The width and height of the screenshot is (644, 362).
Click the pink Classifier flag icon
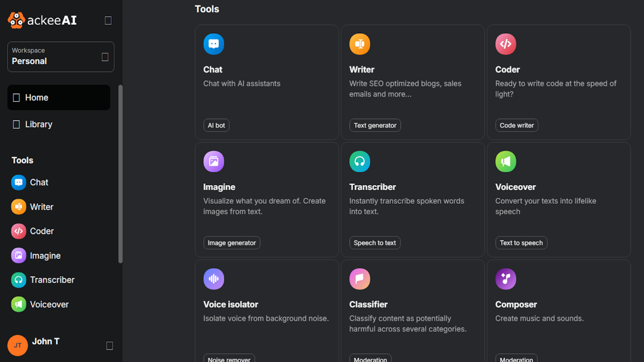(360, 279)
